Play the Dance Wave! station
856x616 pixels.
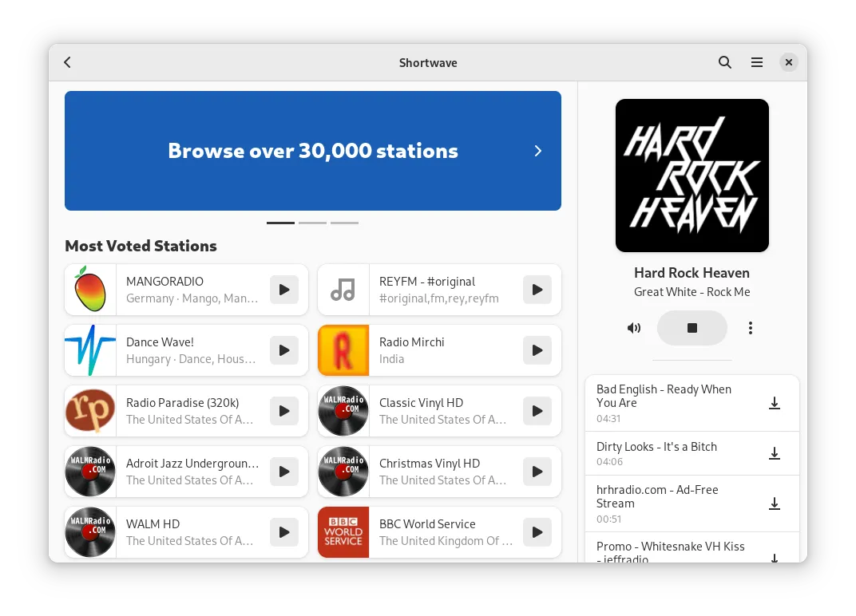click(x=283, y=350)
